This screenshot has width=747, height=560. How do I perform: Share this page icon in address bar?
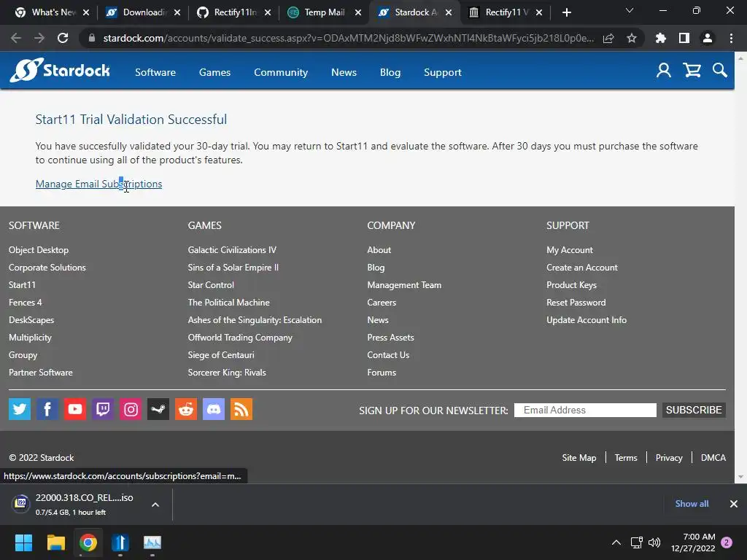click(608, 38)
